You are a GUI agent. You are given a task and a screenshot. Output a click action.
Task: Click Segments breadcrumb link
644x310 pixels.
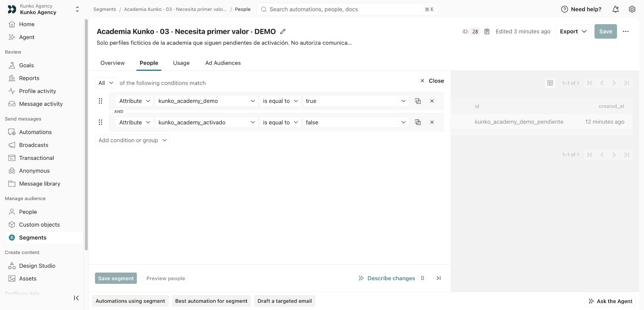[105, 9]
